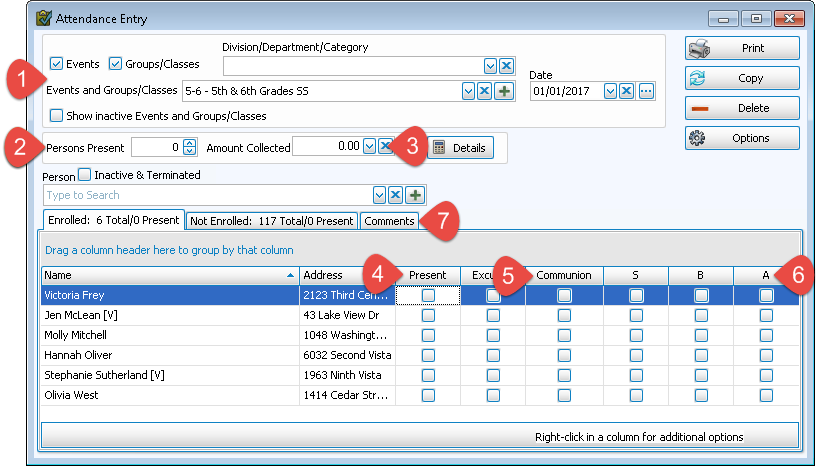Screen dimensions: 816x466
Task: Enable Show inactive Events and Groups/Classes
Action: [x=57, y=115]
